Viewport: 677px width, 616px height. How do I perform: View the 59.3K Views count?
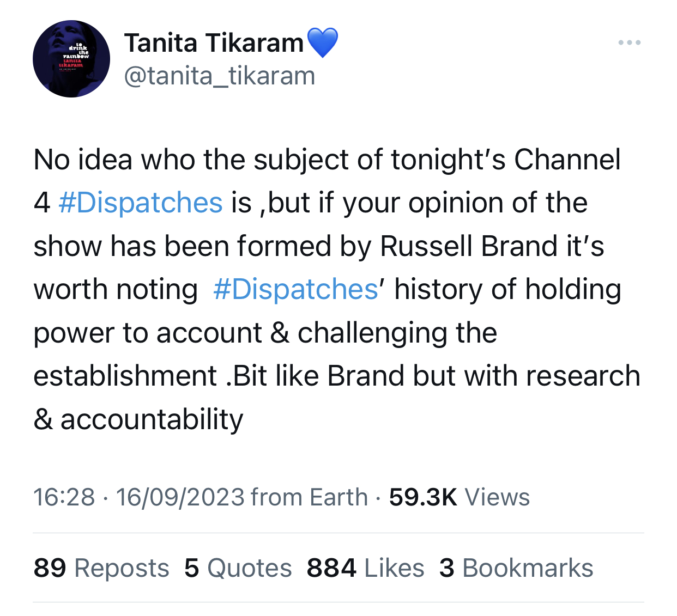pyautogui.click(x=459, y=497)
